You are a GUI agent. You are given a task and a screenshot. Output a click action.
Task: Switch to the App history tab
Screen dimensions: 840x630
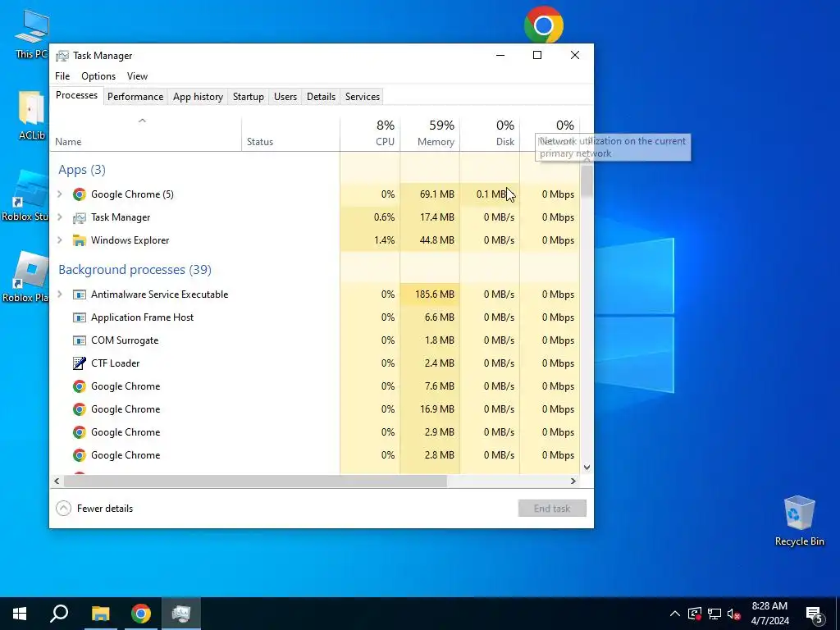198,97
